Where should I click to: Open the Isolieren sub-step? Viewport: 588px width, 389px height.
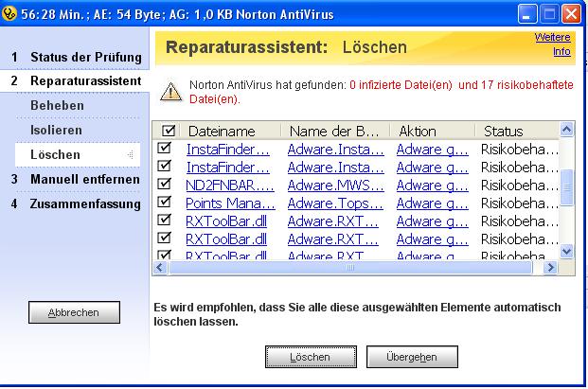pyautogui.click(x=56, y=130)
